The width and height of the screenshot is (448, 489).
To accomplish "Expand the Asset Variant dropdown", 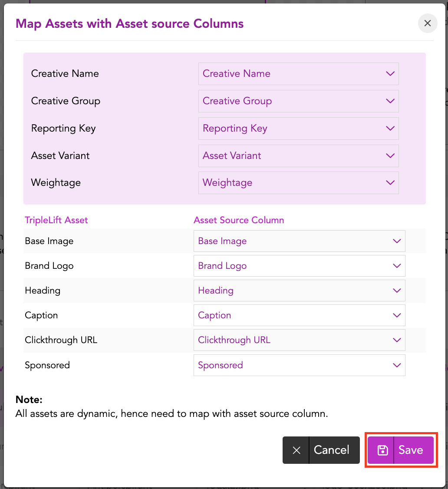I will coord(298,156).
